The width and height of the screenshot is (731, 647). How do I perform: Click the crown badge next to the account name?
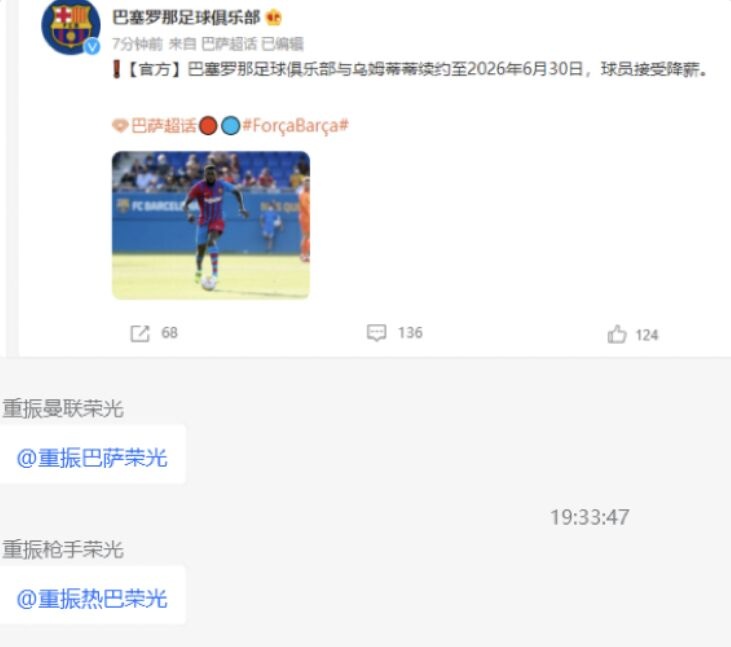[274, 18]
